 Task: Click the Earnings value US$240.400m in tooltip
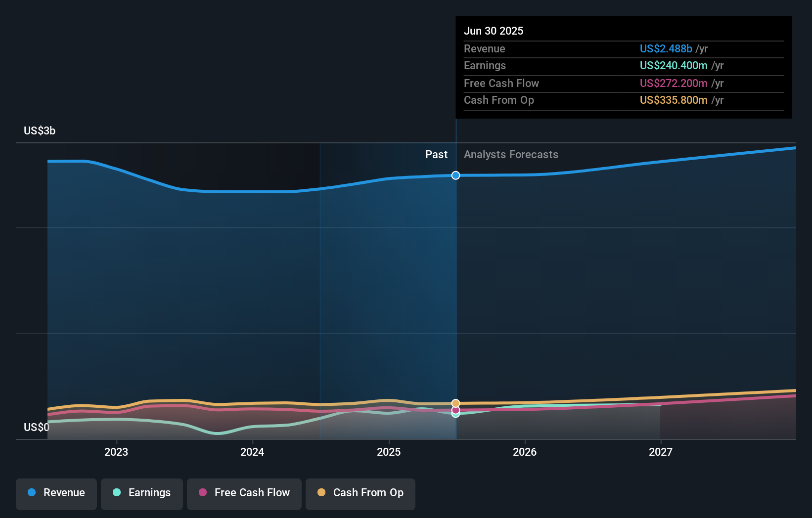(674, 65)
